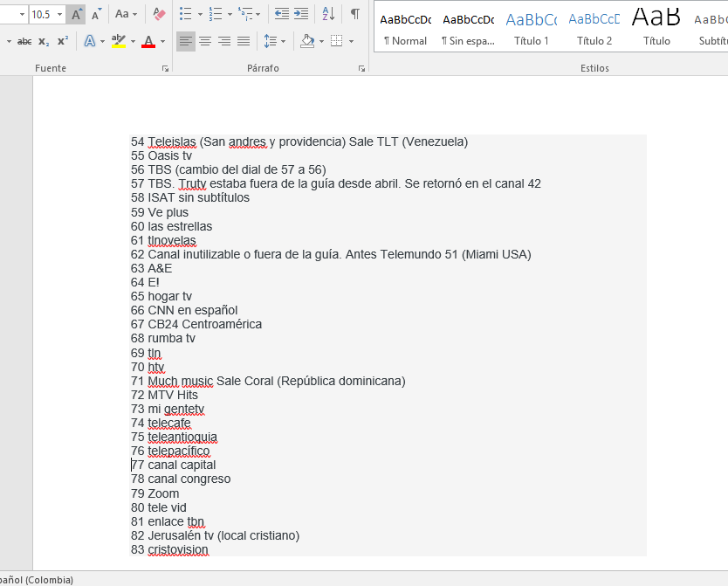Enable centered paragraph alignment
728x586 pixels.
203,40
